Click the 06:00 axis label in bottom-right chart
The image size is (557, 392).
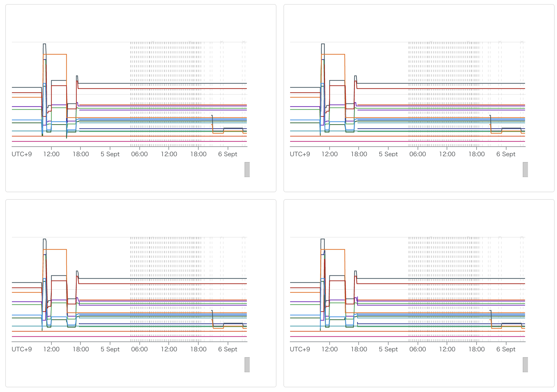tap(418, 349)
